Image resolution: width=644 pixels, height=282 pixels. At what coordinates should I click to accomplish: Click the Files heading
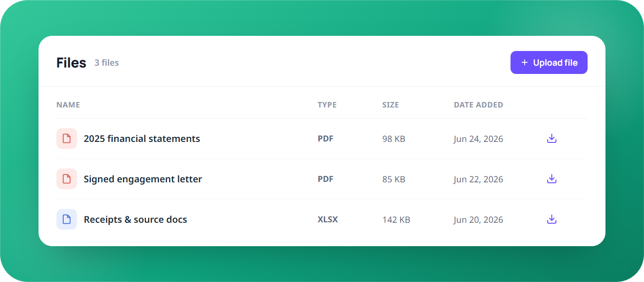coord(71,62)
